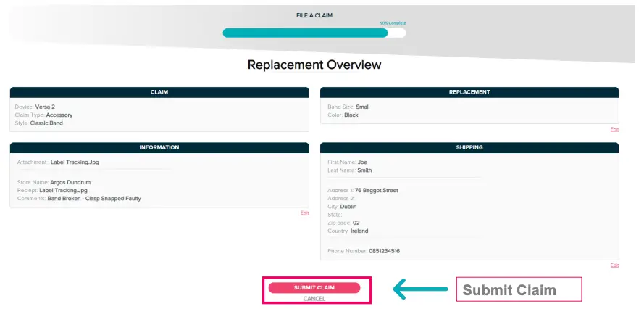
Task: Select the Claim section header
Action: [x=159, y=92]
